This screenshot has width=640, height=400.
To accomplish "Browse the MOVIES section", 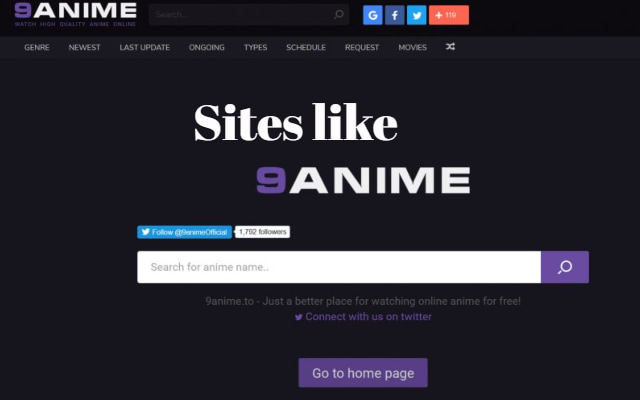I will (x=413, y=47).
